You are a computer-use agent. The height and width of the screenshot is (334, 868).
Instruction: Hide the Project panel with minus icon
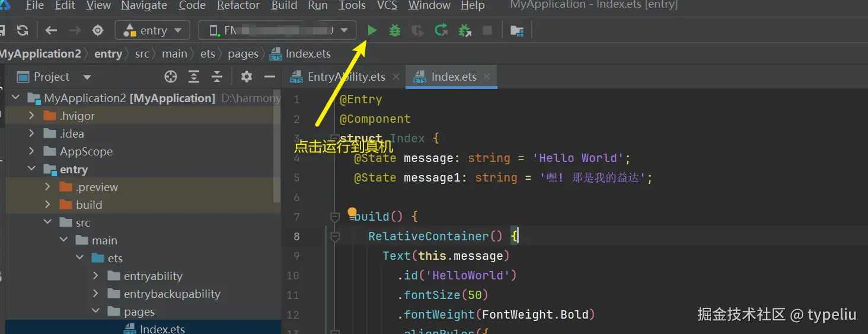click(x=270, y=77)
